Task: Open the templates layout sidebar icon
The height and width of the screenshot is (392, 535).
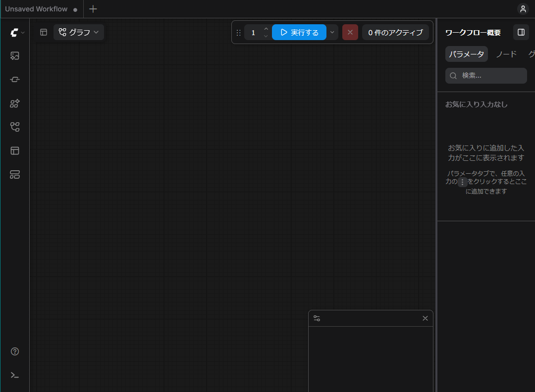Action: click(15, 150)
